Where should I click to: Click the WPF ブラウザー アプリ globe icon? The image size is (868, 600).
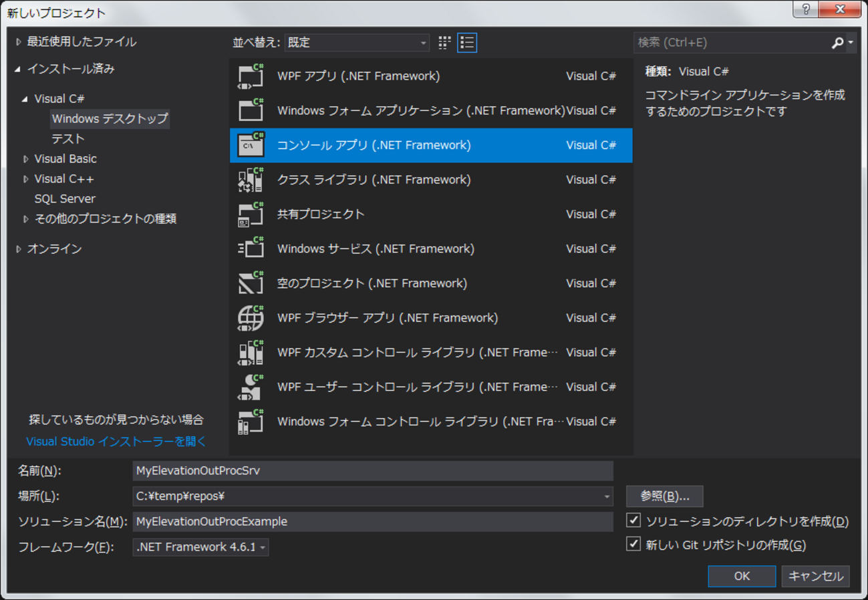(251, 318)
